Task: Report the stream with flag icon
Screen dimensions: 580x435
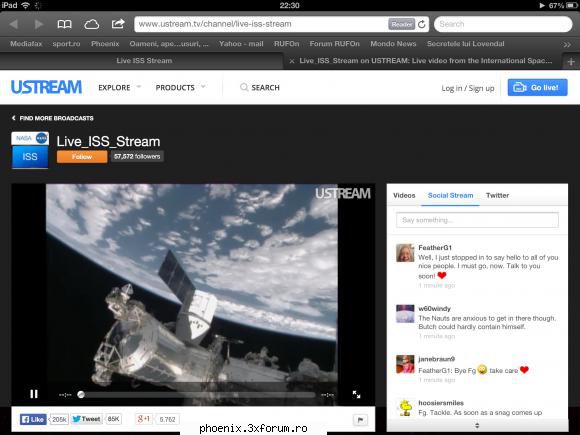Action: coord(360,419)
